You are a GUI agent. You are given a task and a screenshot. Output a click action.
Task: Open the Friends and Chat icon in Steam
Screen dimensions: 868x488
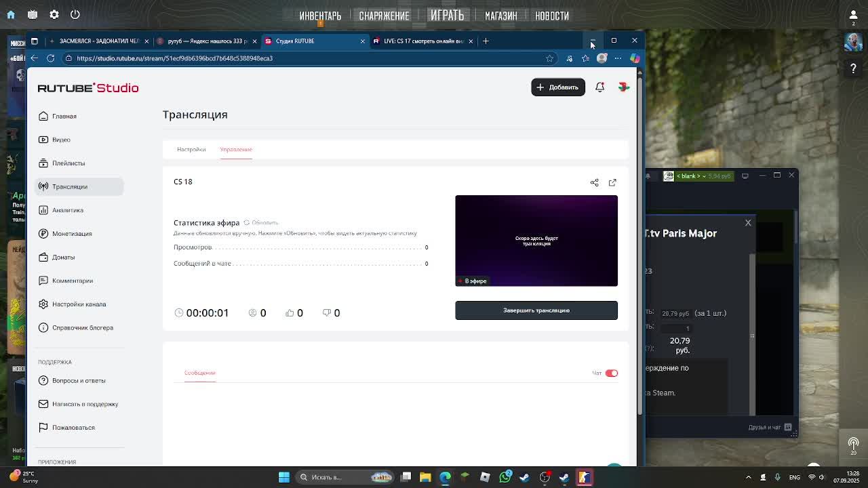[x=787, y=427]
